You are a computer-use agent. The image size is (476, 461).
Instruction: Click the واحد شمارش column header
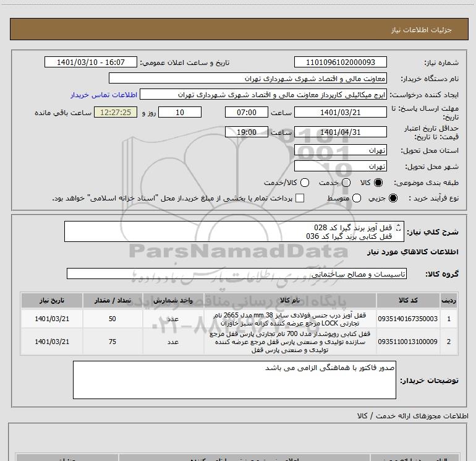click(172, 300)
